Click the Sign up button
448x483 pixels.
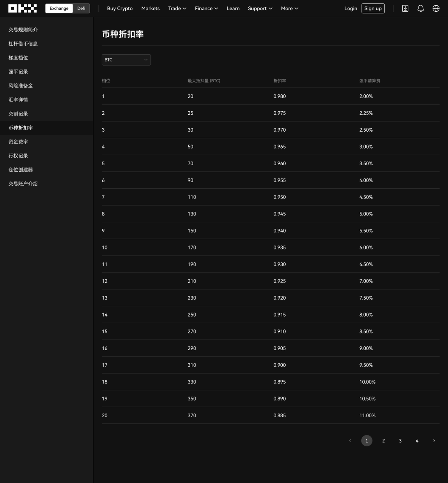pyautogui.click(x=373, y=8)
